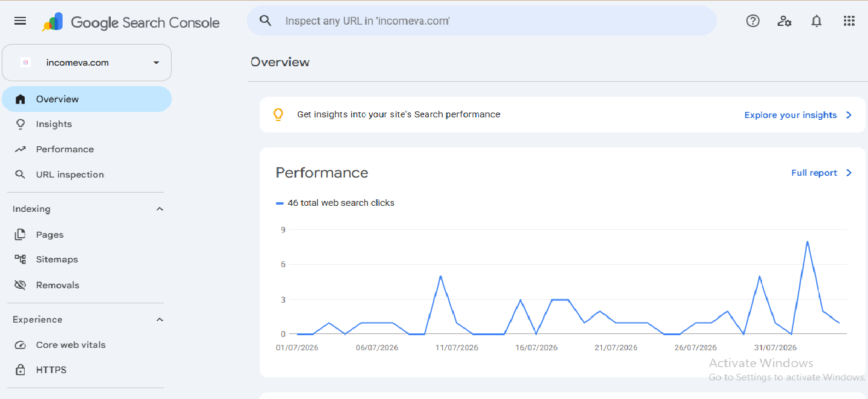Click the Sitemaps tree icon
This screenshot has height=399, width=868.
pyautogui.click(x=20, y=259)
